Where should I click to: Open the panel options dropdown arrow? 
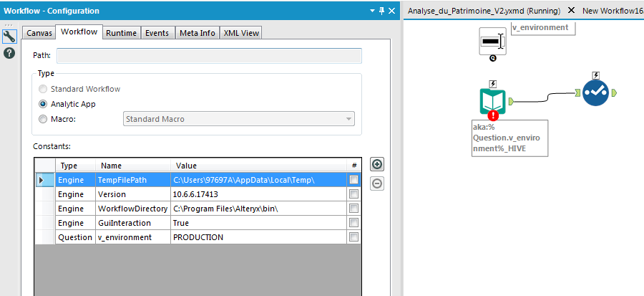pos(372,11)
